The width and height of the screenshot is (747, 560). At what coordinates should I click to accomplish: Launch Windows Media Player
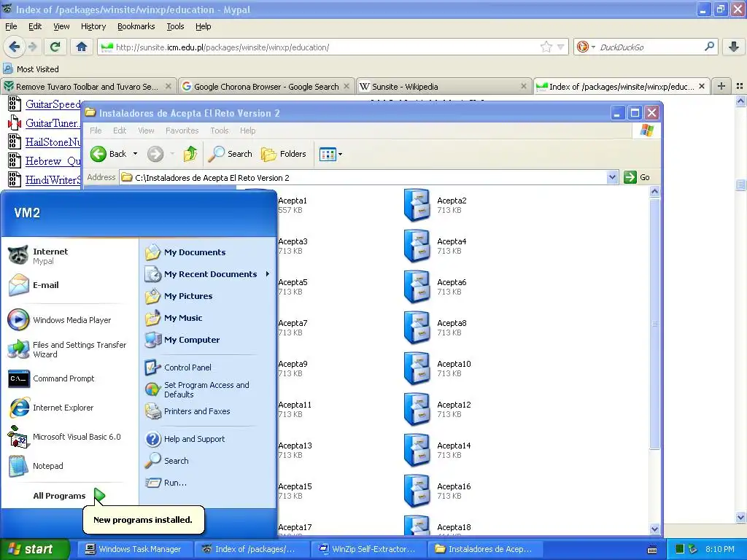pos(71,320)
